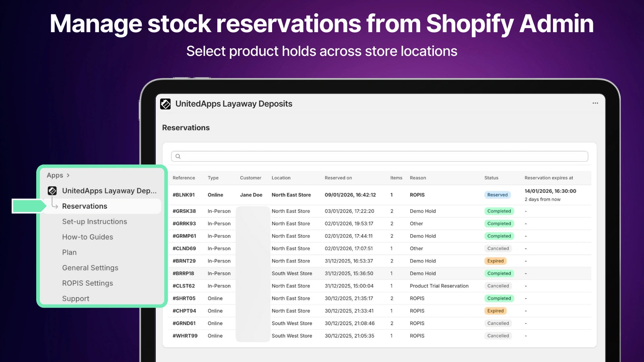Image resolution: width=644 pixels, height=362 pixels.
Task: Open the Support page
Action: pyautogui.click(x=76, y=298)
